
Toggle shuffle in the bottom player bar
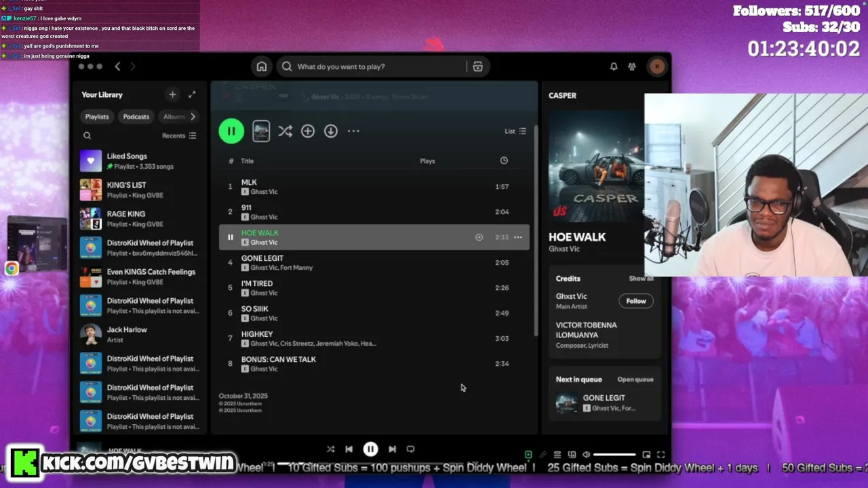pyautogui.click(x=330, y=449)
